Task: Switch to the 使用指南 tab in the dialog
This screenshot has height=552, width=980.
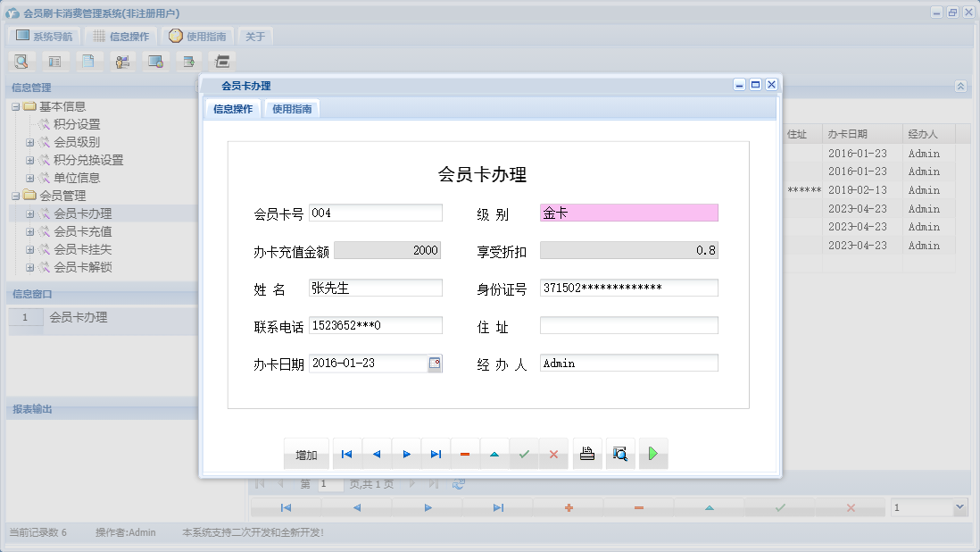Action: 291,107
